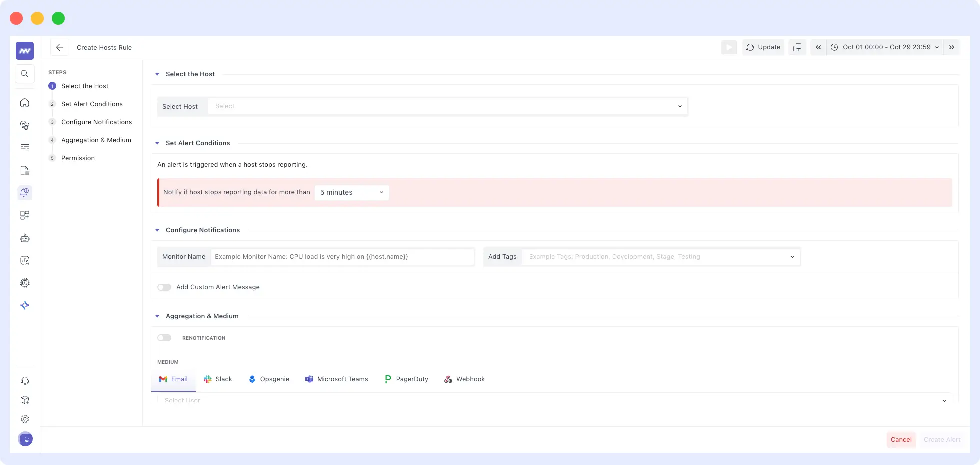The width and height of the screenshot is (980, 465).
Task: Change the 5 minutes reporting threshold dropdown
Action: [x=351, y=192]
